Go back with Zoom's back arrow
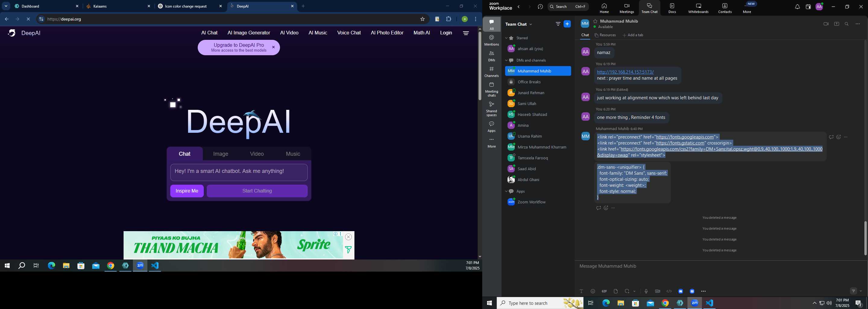The height and width of the screenshot is (309, 868). [519, 7]
